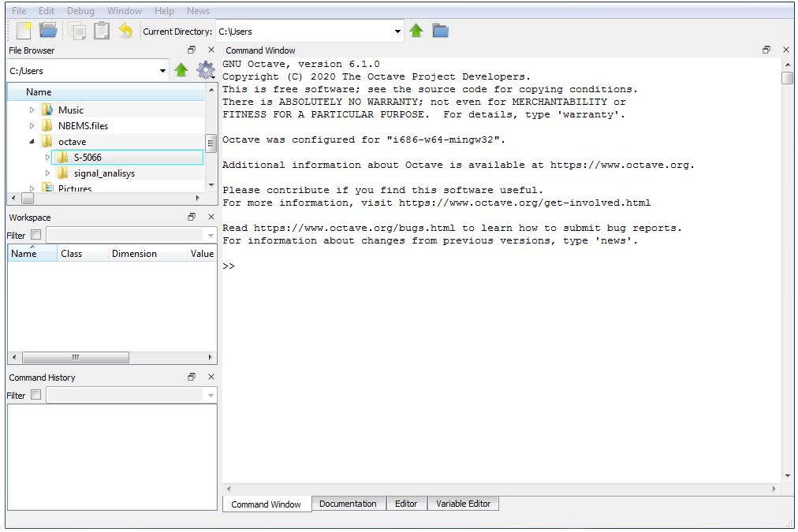Switch to the Editor tab

(406, 504)
